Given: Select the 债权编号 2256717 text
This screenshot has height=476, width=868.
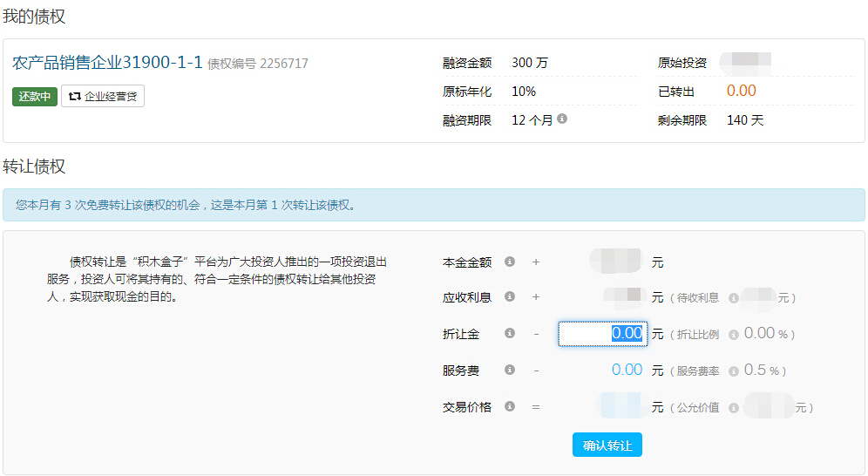Looking at the screenshot, I should click(x=258, y=64).
